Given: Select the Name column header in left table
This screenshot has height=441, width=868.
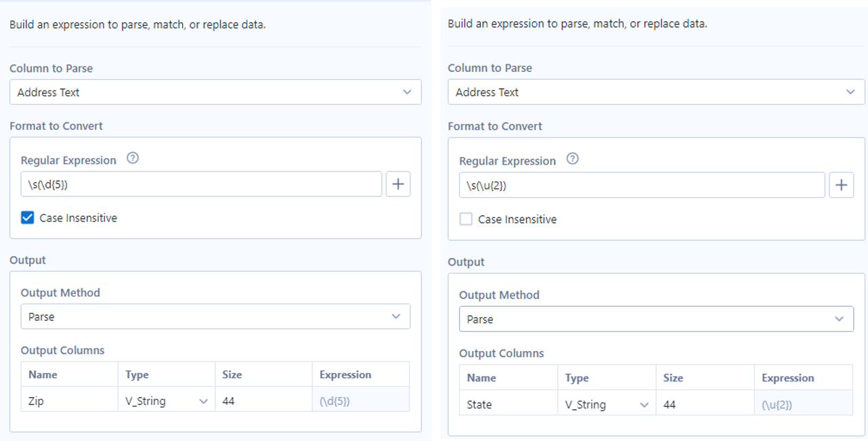Looking at the screenshot, I should pos(43,373).
